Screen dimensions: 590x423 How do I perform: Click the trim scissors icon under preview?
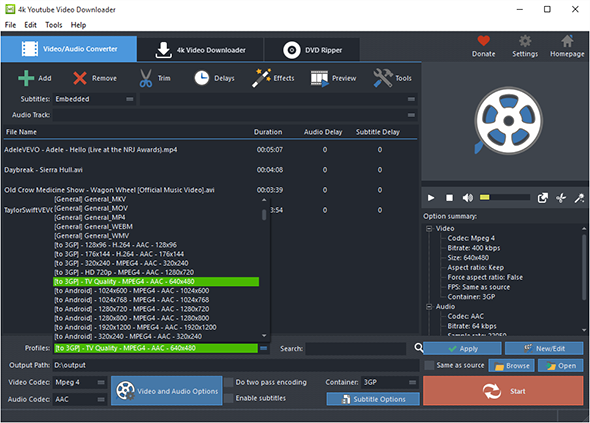(x=561, y=198)
